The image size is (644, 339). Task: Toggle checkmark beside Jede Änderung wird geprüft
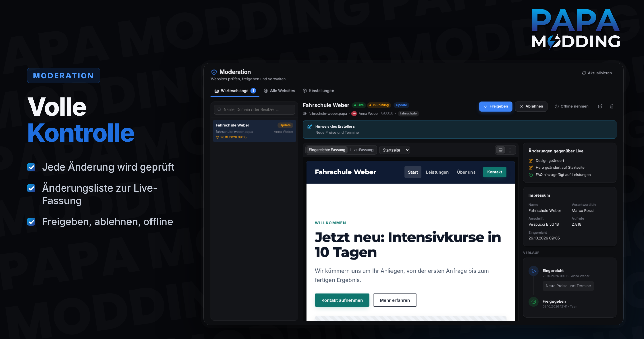31,167
